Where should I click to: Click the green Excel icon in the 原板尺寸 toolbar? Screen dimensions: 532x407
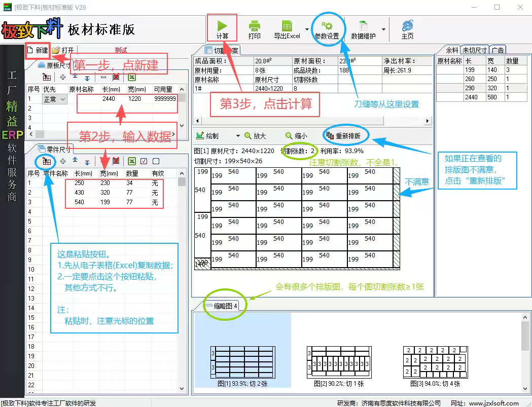[132, 77]
